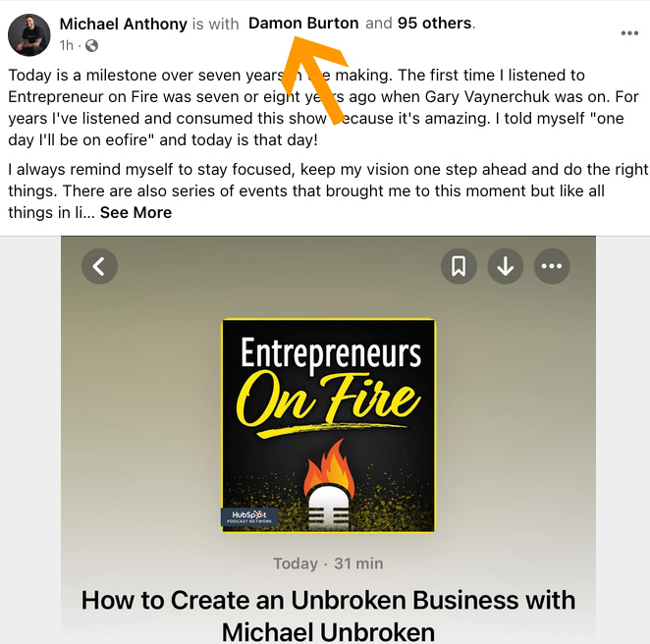The height and width of the screenshot is (644, 650).
Task: Click the 1h post timestamp
Action: coord(67,45)
